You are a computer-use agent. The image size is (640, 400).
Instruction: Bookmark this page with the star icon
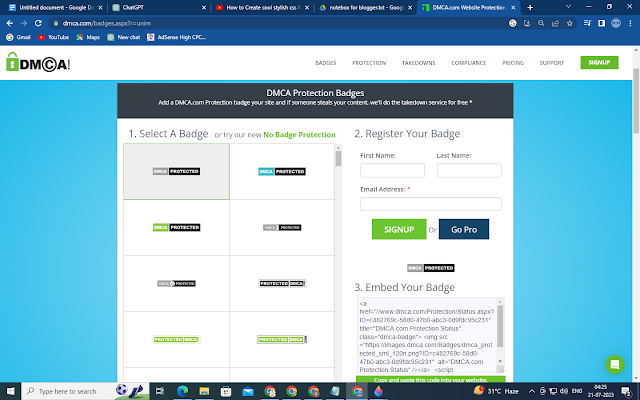click(569, 23)
